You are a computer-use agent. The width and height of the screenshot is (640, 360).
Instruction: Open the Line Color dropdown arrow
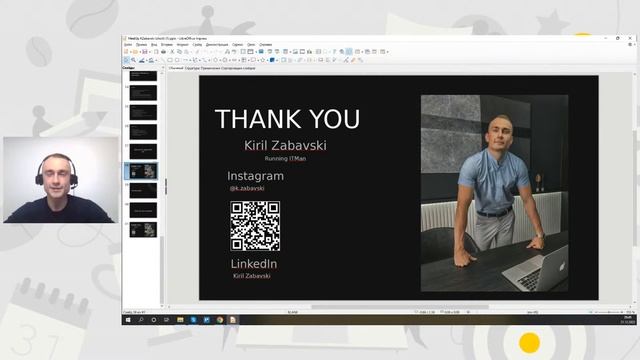click(147, 60)
